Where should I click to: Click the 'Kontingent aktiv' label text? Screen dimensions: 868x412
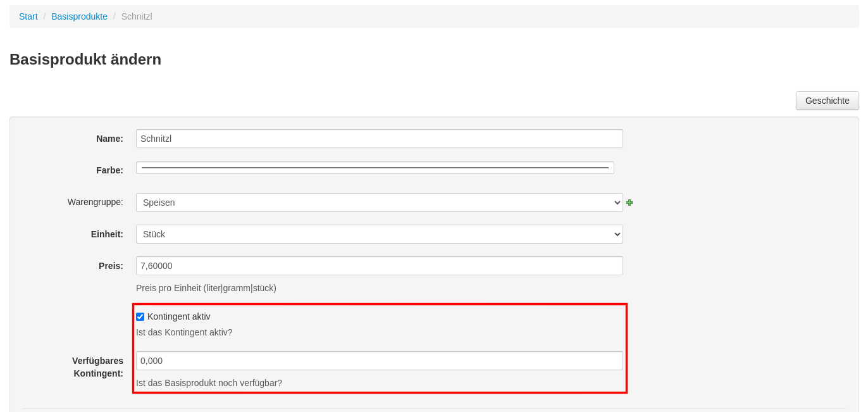coord(178,316)
